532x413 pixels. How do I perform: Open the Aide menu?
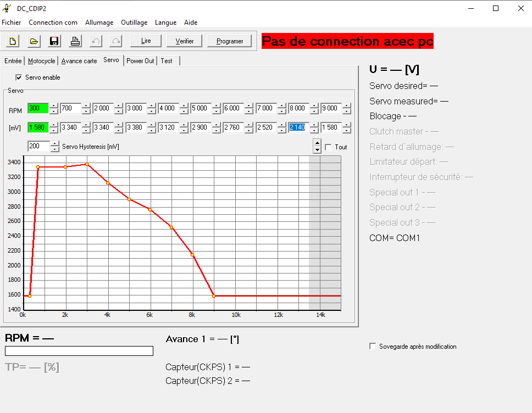[x=191, y=23]
